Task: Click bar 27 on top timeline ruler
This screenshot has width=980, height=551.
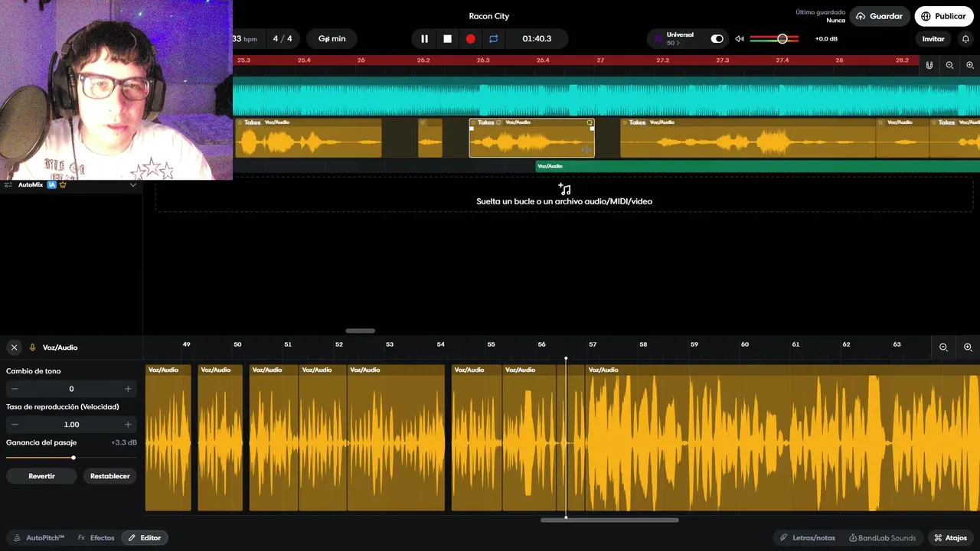Action: click(600, 60)
